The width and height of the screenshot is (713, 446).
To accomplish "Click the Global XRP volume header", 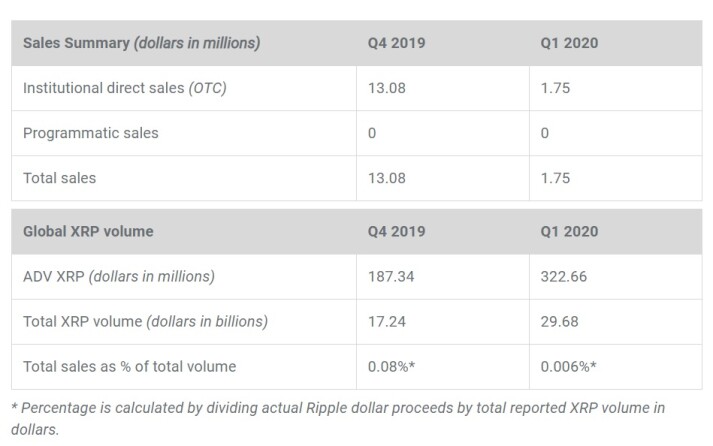I will [88, 231].
